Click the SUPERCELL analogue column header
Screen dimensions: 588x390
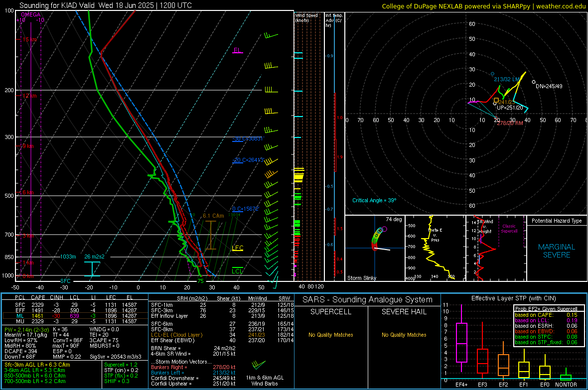[331, 312]
